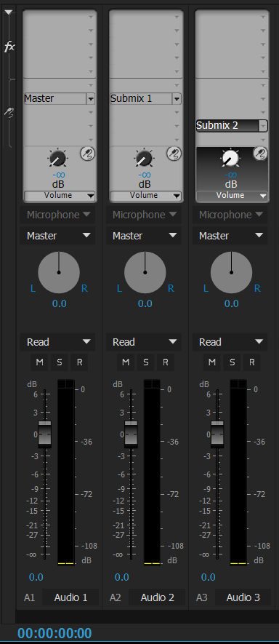Click the Audio 3 track name
Viewport: 279px width, 644px height.
coord(243,597)
